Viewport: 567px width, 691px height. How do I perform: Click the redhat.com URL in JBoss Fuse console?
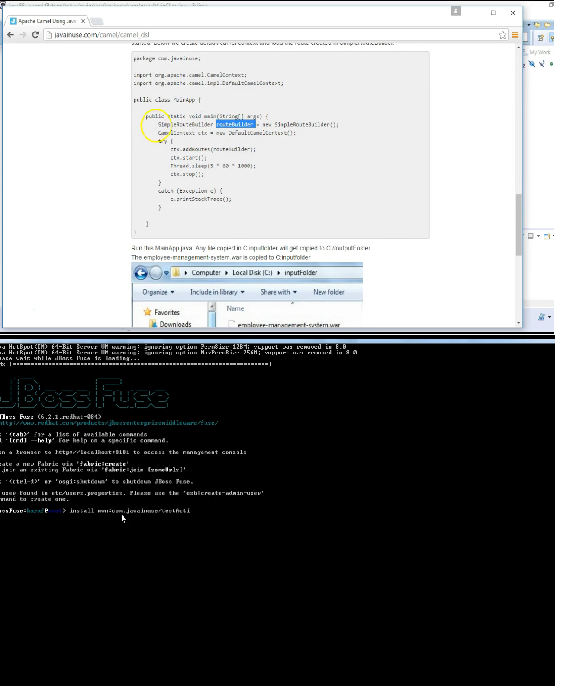pos(109,424)
